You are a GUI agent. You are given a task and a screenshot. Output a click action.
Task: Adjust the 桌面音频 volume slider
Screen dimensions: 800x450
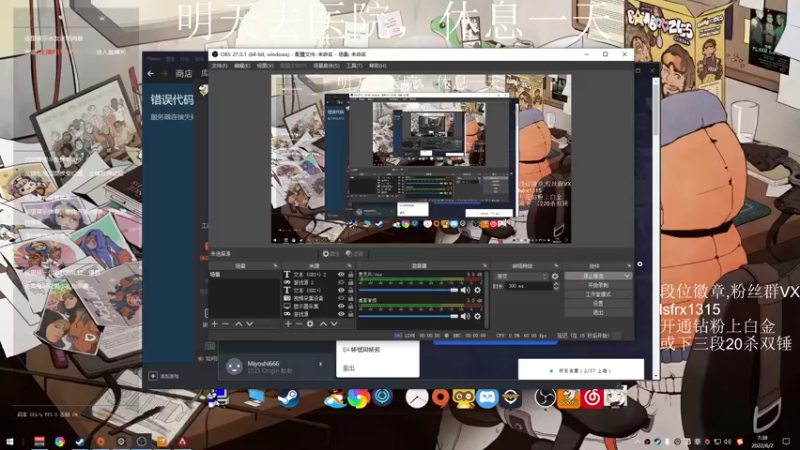tap(408, 316)
